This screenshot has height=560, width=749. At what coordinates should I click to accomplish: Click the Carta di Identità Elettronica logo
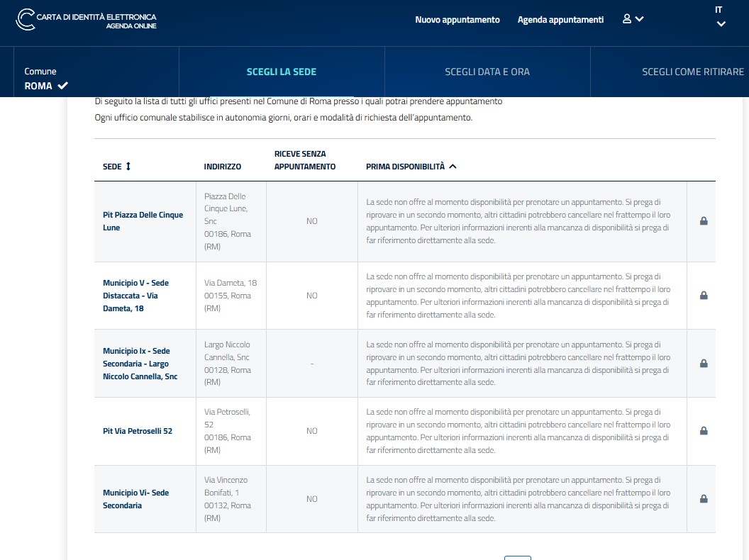click(86, 20)
